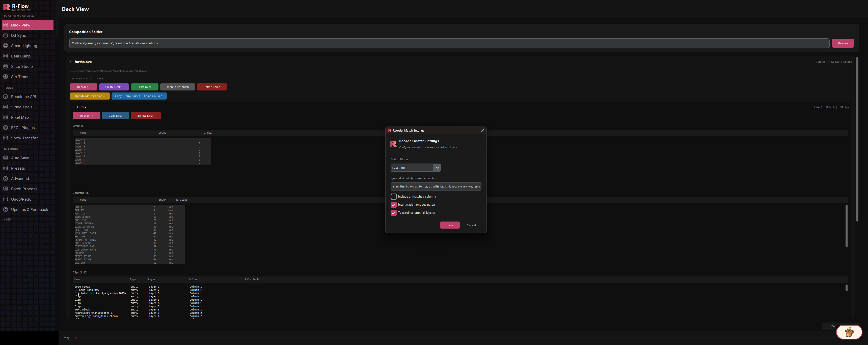The height and width of the screenshot is (345, 868).
Task: Collapse the Furtha deck section
Action: pyautogui.click(x=74, y=107)
